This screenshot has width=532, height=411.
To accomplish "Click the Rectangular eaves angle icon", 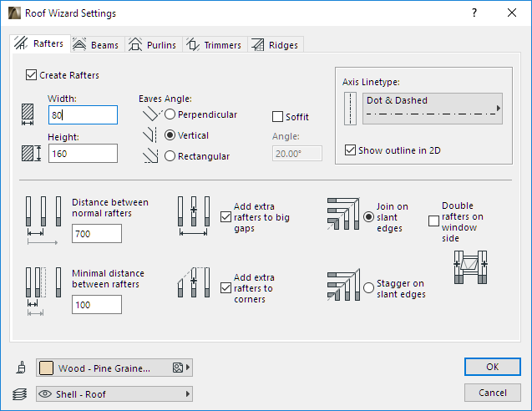I will point(151,155).
